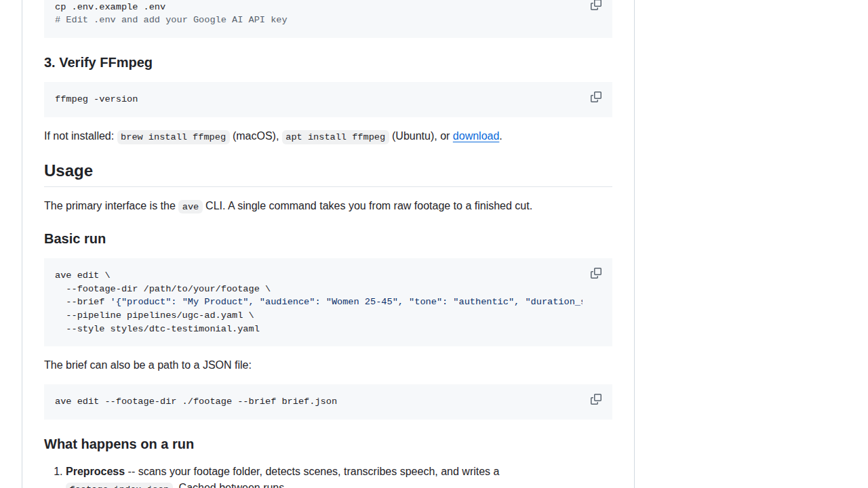Click the --style styles/dtc-testimonial.yaml line
868x488 pixels.
pos(163,329)
